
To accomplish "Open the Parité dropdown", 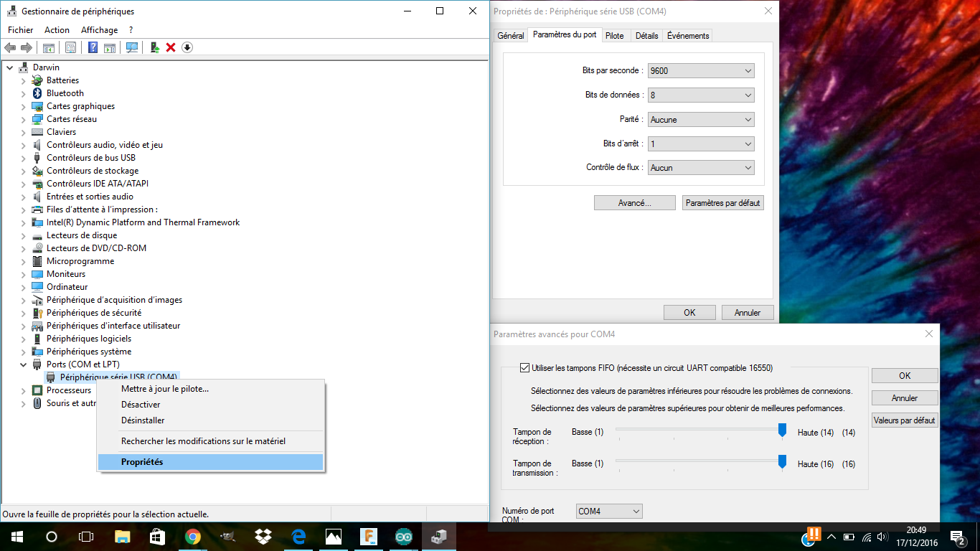I will pyautogui.click(x=700, y=120).
